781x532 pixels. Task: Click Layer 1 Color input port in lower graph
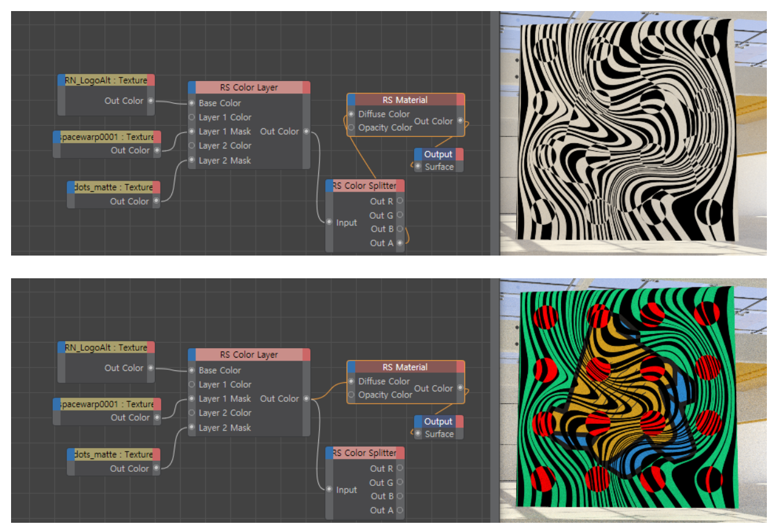(192, 384)
